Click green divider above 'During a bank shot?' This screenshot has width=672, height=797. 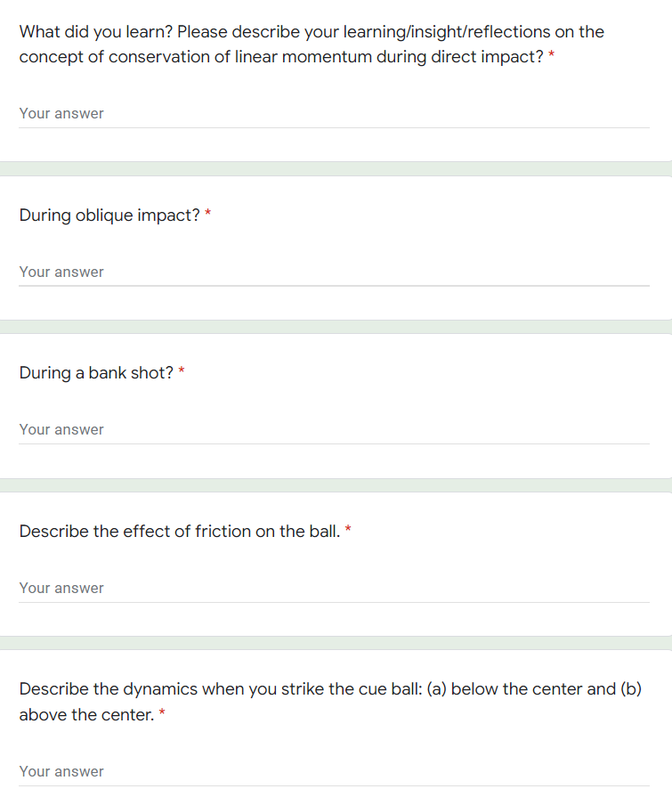(336, 327)
